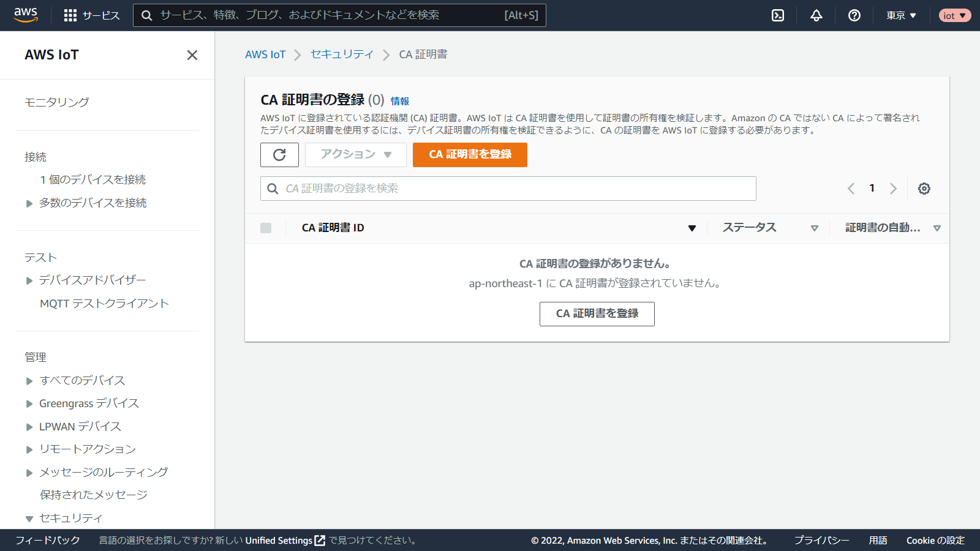The image size is (980, 551).
Task: Open MQTT テストクライアント in sidebar
Action: [x=104, y=304]
